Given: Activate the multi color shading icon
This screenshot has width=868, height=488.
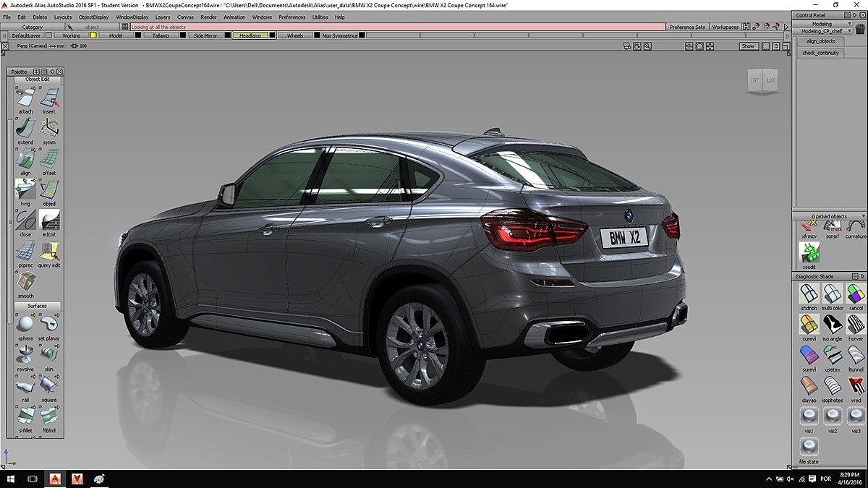Looking at the screenshot, I should 832,294.
